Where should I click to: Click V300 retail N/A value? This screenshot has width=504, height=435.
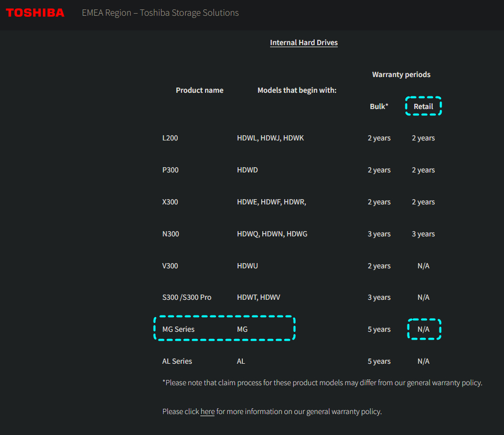pos(423,266)
